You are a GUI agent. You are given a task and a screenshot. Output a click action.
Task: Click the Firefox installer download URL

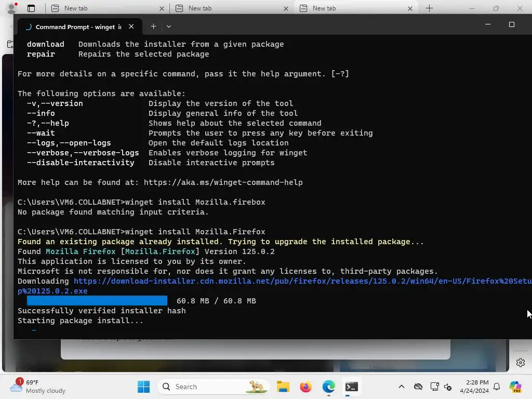[x=275, y=286]
